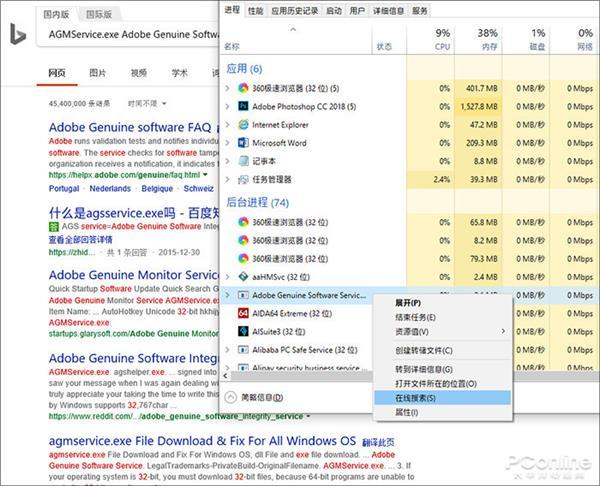The image size is (600, 486).
Task: Open the 图片 search category
Action: 98,72
